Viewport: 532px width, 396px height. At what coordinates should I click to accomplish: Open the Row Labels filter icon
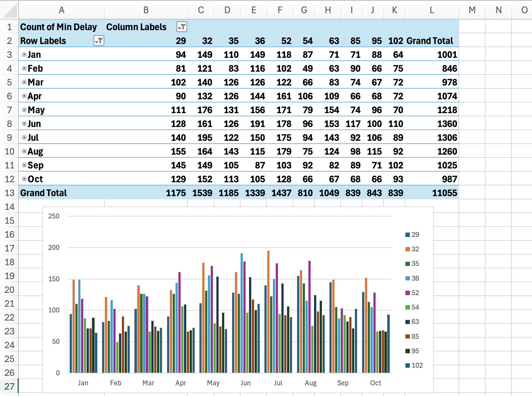click(x=98, y=41)
